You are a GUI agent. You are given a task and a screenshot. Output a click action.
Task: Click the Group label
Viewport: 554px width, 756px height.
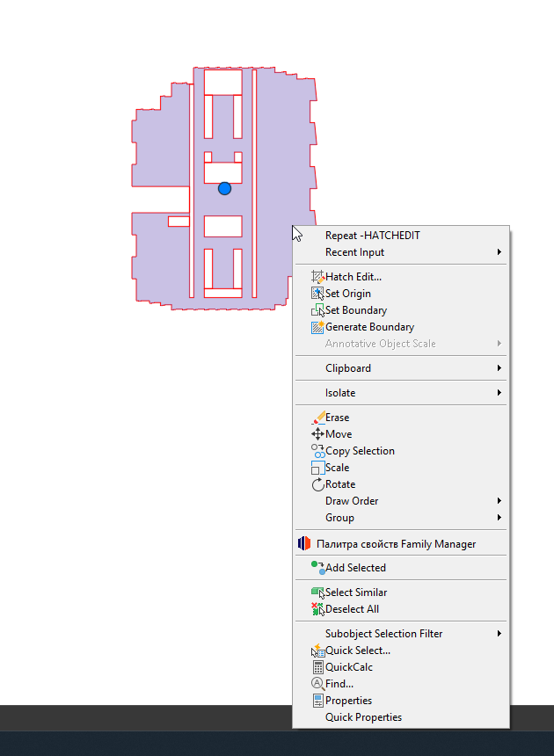[340, 518]
